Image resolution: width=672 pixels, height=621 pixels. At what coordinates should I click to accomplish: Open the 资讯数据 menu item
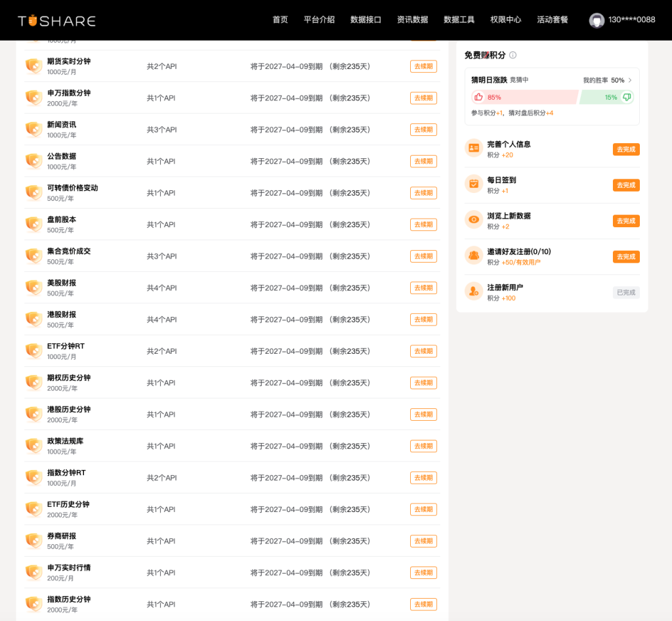(x=412, y=20)
